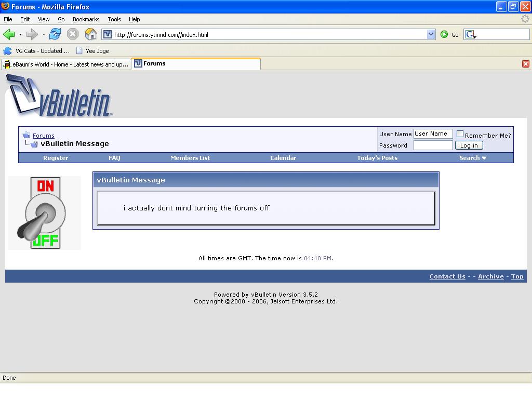Screen dimensions: 532x399
Task: Click the 'vBulletin Version 3.5.2' text
Action: click(x=284, y=295)
